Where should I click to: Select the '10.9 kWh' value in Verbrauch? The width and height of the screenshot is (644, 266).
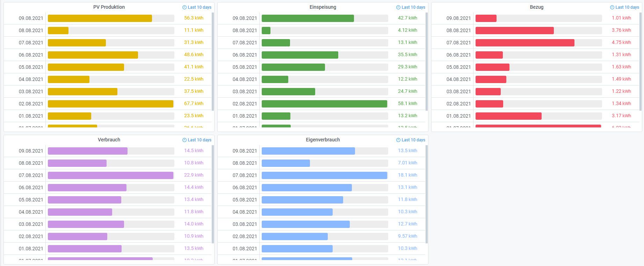(x=194, y=236)
